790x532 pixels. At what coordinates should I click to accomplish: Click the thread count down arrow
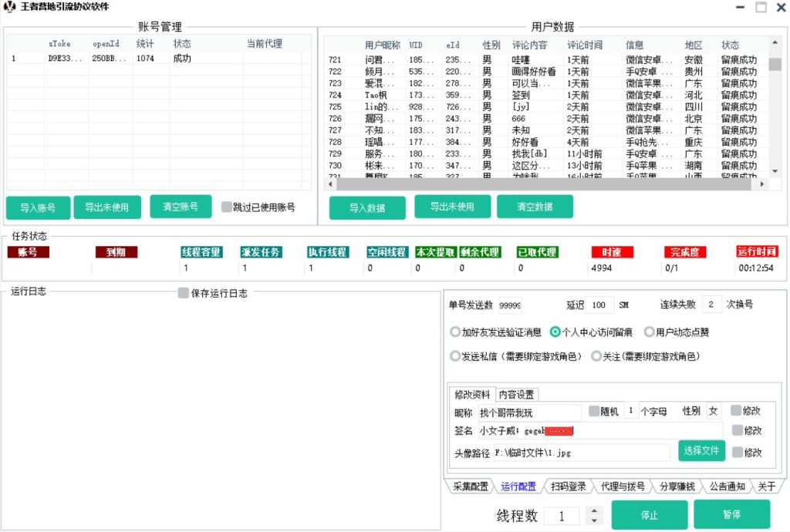593,520
